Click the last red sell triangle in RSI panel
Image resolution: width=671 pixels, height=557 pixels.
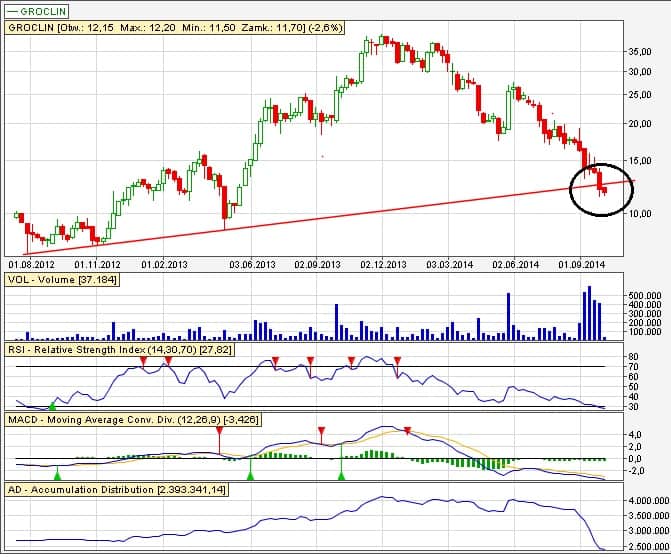coord(398,360)
